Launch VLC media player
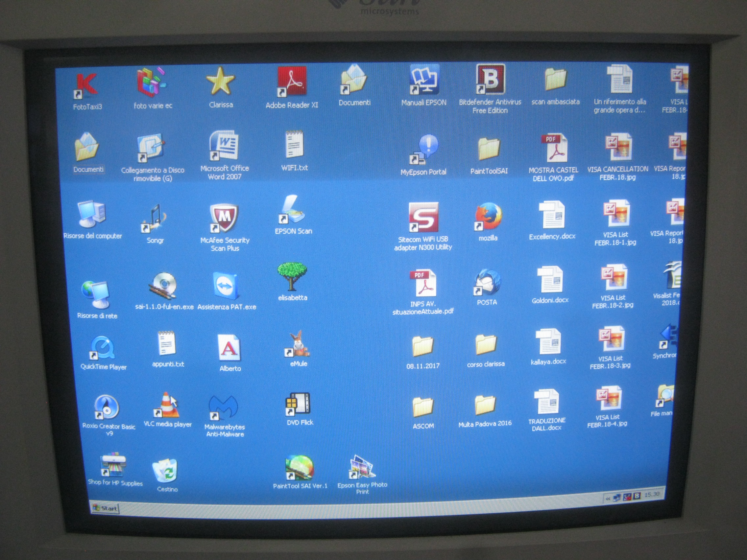Viewport: 747px width, 560px height. pos(166,405)
